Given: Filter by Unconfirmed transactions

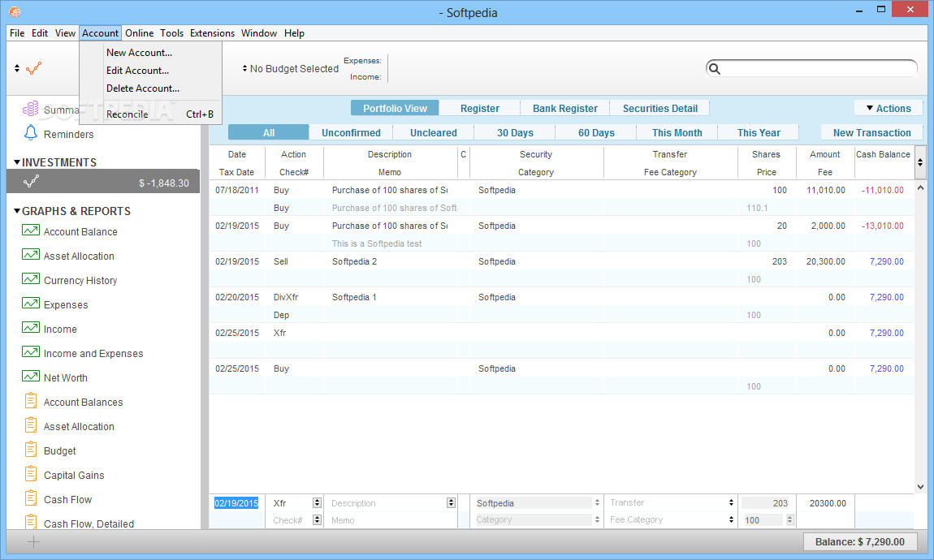Looking at the screenshot, I should coord(352,133).
